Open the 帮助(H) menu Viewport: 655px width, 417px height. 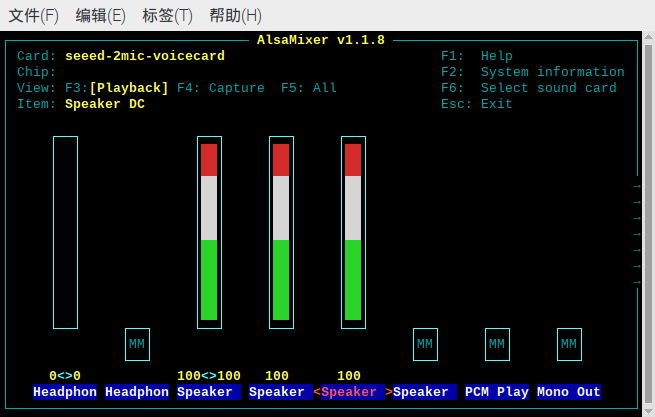[236, 16]
